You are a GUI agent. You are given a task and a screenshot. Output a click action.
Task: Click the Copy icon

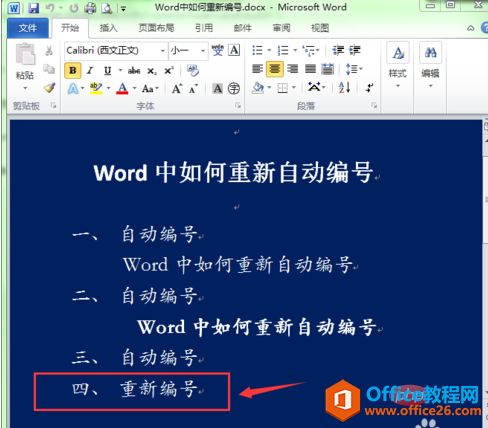click(x=49, y=69)
